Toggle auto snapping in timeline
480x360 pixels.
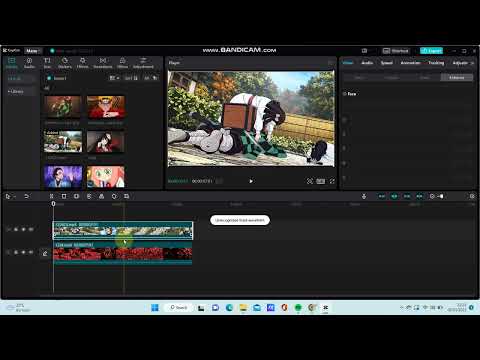pyautogui.click(x=394, y=196)
